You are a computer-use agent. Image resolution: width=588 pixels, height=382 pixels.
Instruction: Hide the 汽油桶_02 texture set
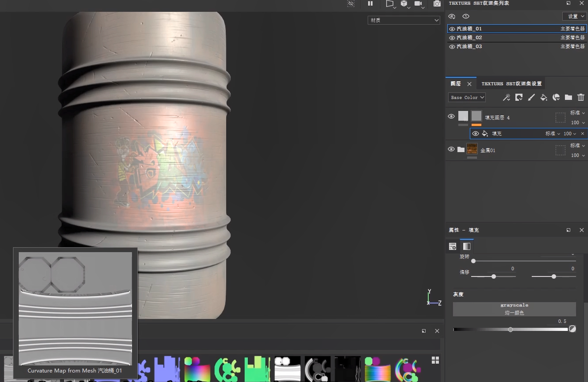click(x=452, y=38)
